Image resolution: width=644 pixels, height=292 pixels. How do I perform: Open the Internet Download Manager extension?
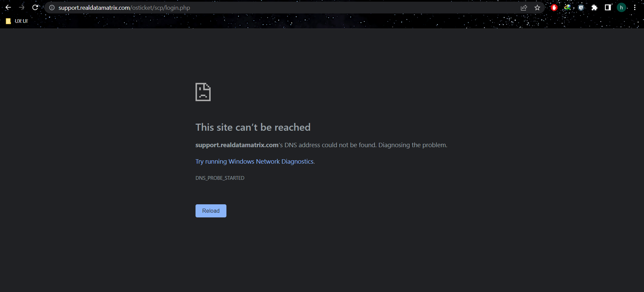click(567, 7)
